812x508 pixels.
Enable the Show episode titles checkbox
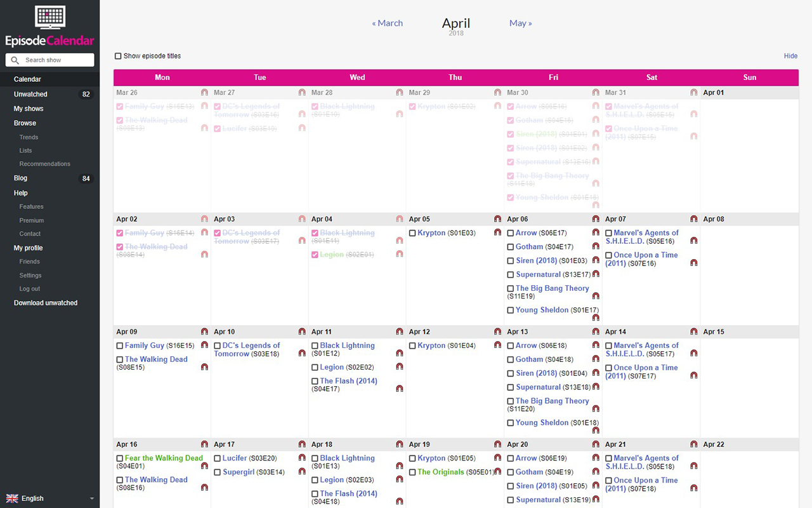point(118,56)
